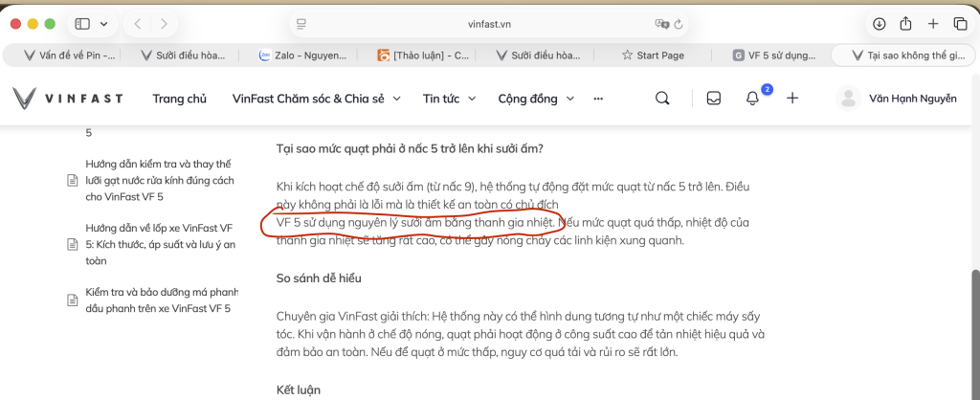The width and height of the screenshot is (980, 400).
Task: Open article on lưỡi gạt nước VF 5
Action: click(x=160, y=181)
